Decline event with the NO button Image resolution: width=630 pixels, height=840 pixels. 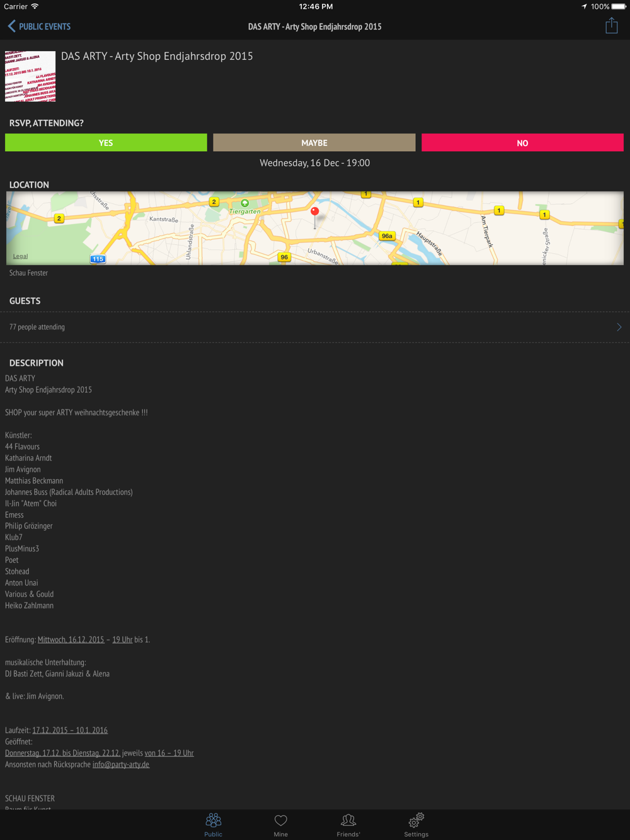(x=522, y=143)
